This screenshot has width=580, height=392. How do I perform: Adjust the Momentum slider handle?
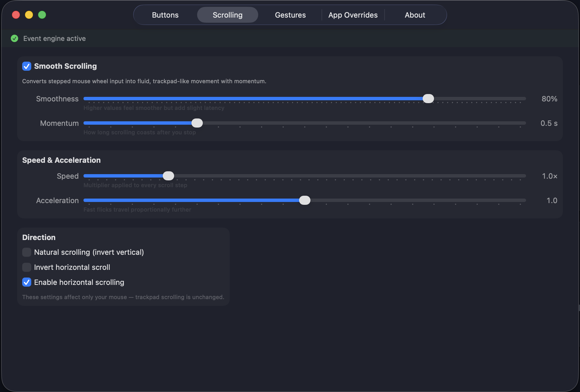pyautogui.click(x=197, y=123)
